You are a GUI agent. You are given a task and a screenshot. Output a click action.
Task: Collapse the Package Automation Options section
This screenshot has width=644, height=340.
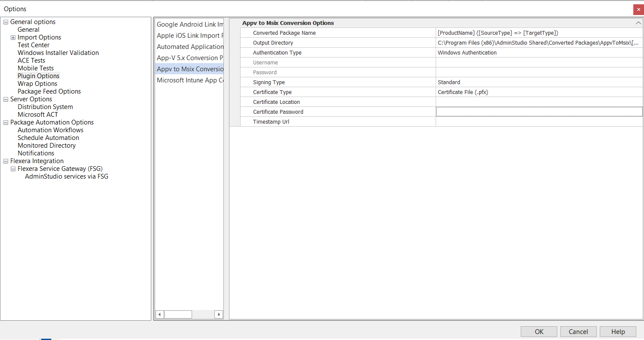pos(6,122)
